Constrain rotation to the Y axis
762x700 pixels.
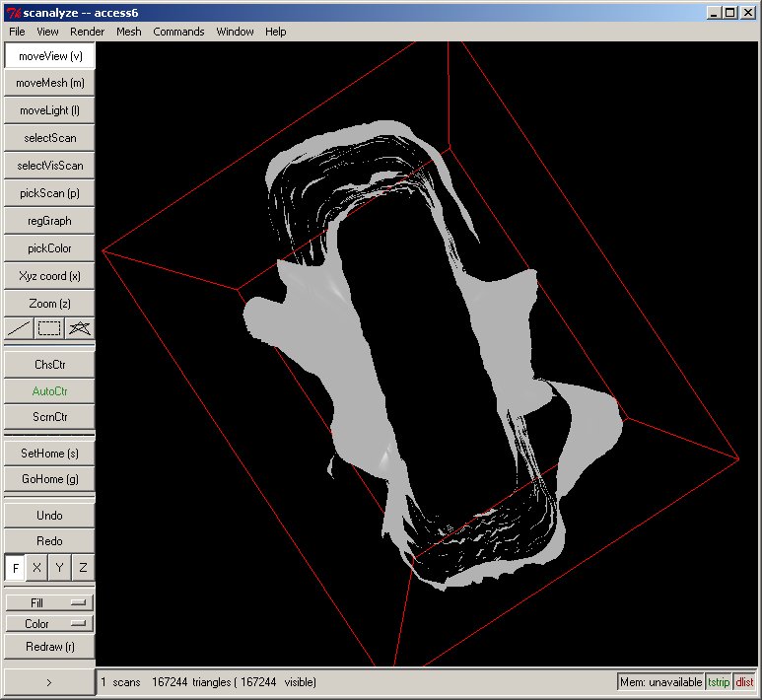point(60,568)
